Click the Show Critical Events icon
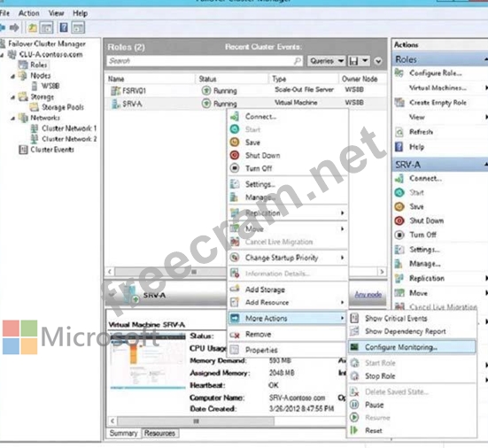Screen dimensions: 488x448 coord(354,318)
